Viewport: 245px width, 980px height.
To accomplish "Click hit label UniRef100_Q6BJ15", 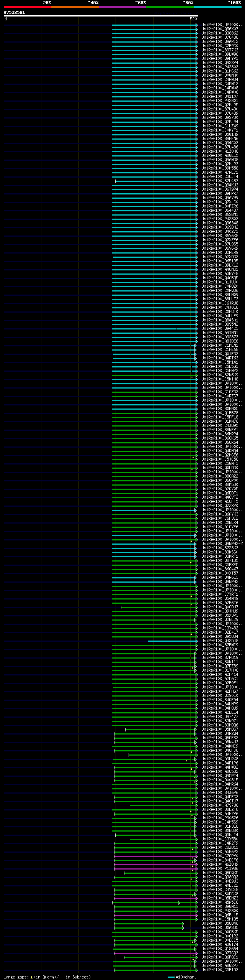I will coord(220,915).
